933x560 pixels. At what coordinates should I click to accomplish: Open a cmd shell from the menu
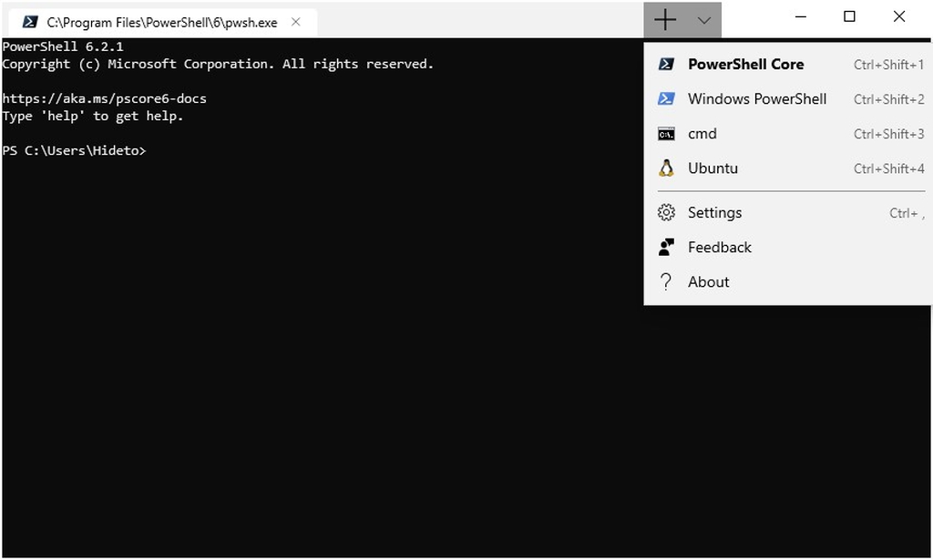pos(702,133)
